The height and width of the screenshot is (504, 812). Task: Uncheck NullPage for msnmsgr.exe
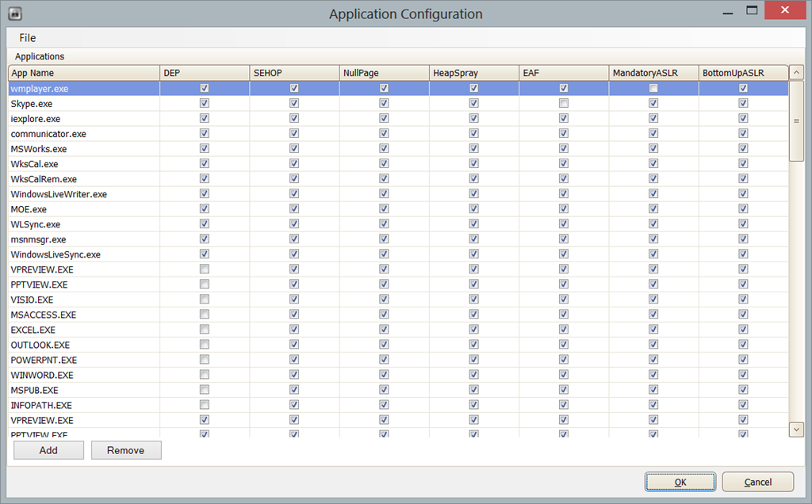tap(384, 239)
